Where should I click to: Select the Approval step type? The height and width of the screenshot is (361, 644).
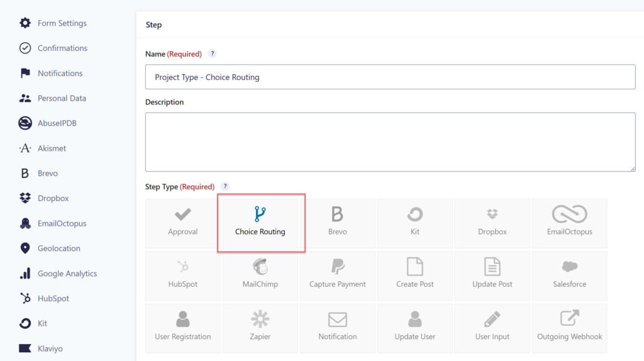183,223
